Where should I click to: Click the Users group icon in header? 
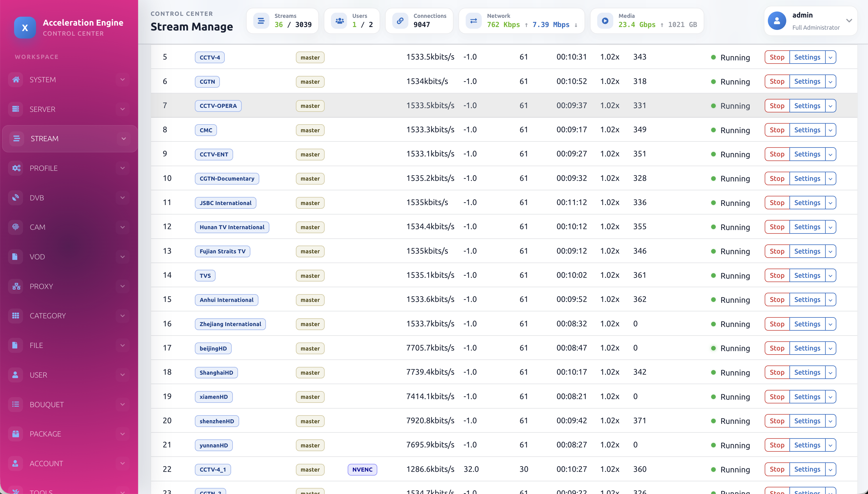click(339, 21)
